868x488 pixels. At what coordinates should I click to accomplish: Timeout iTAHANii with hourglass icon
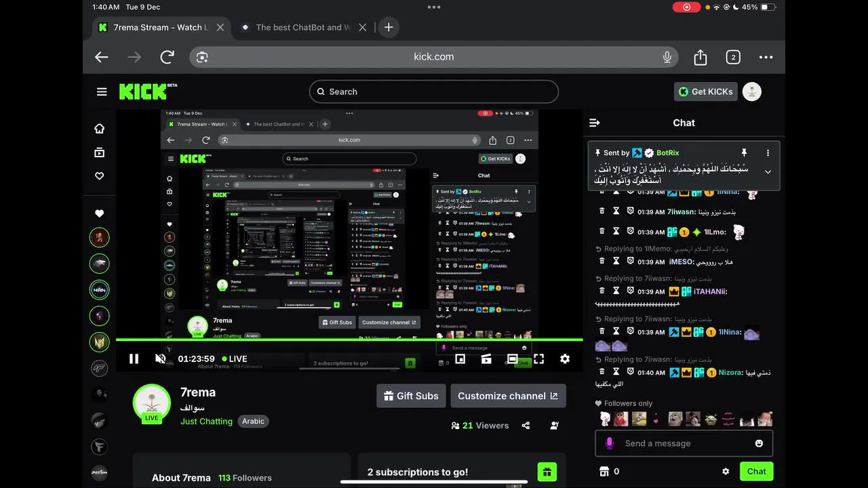pyautogui.click(x=616, y=291)
